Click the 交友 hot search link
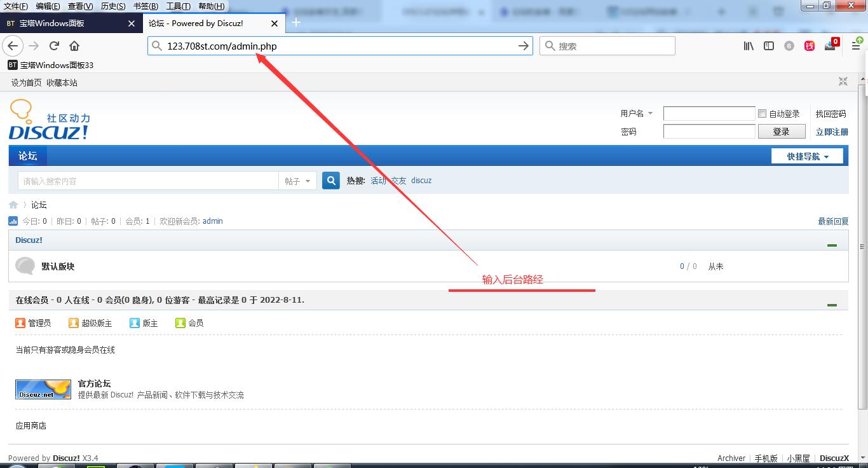 point(398,181)
